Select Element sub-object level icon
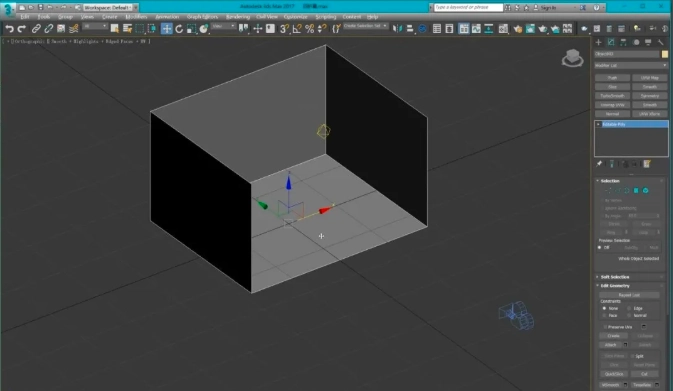The image size is (673, 391). (x=646, y=191)
